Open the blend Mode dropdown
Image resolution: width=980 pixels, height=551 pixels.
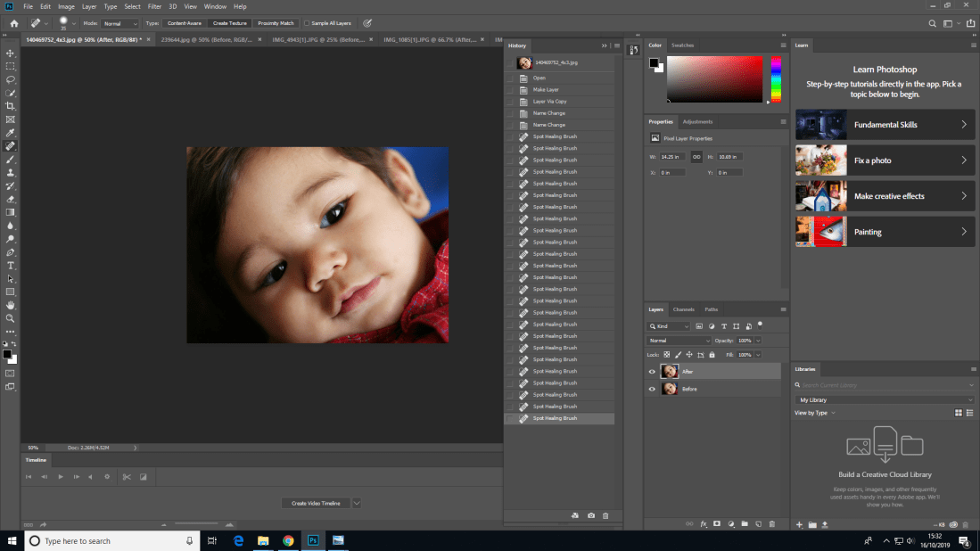tap(120, 23)
